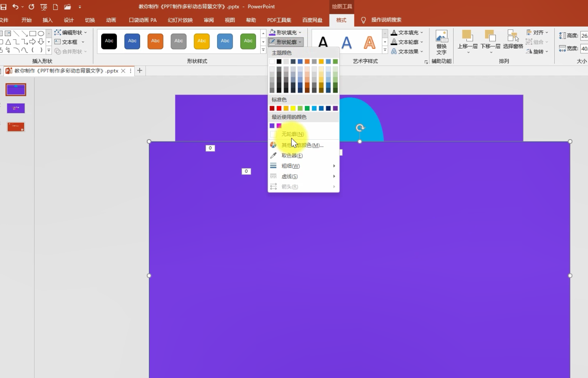Apply the orange Abc shape style
The width and height of the screenshot is (588, 378).
[x=156, y=41]
